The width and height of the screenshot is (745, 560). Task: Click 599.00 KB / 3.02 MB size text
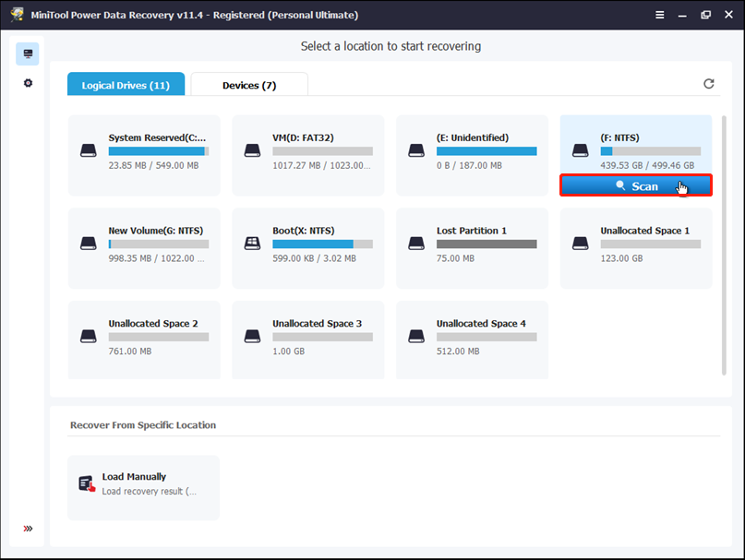click(314, 258)
